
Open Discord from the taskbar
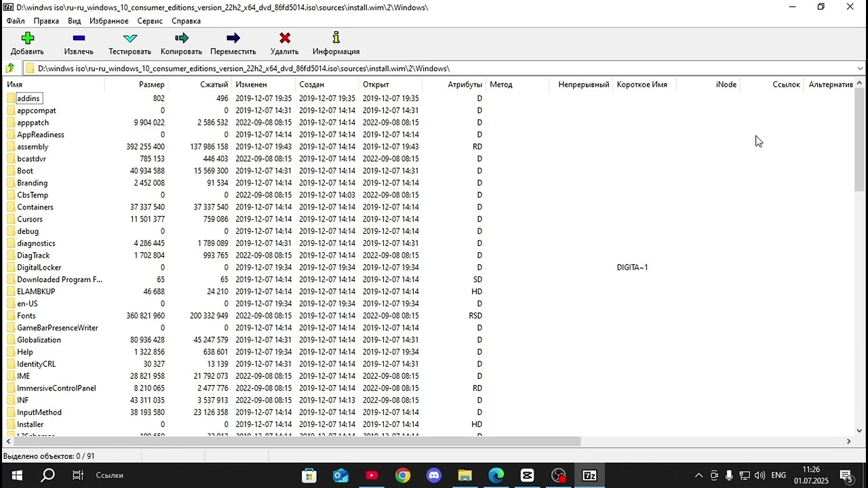[434, 475]
